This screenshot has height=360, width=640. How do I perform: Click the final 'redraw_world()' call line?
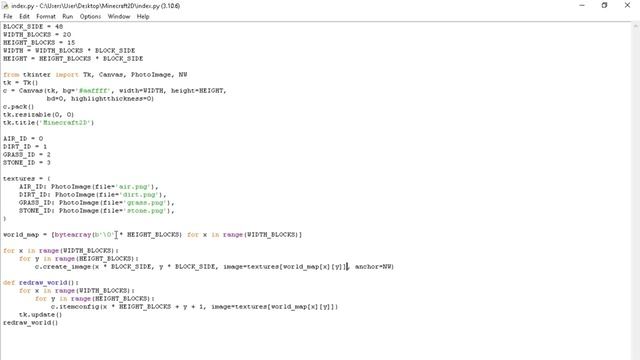click(x=31, y=322)
